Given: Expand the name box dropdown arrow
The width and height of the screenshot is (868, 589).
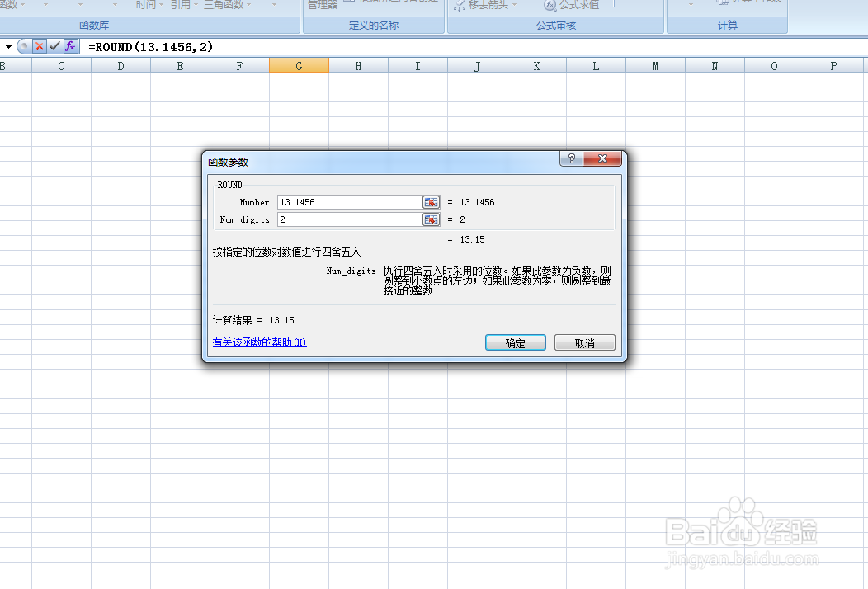Looking at the screenshot, I should tap(8, 46).
